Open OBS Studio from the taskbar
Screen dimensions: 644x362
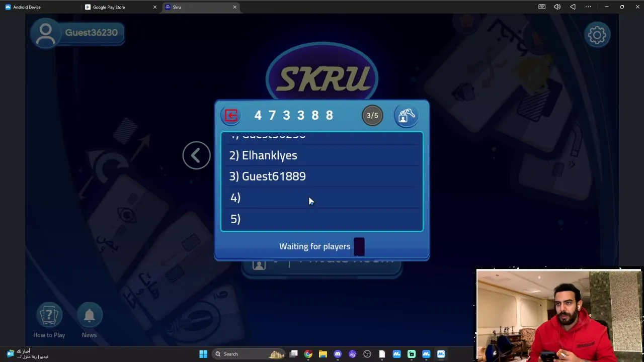click(x=367, y=354)
